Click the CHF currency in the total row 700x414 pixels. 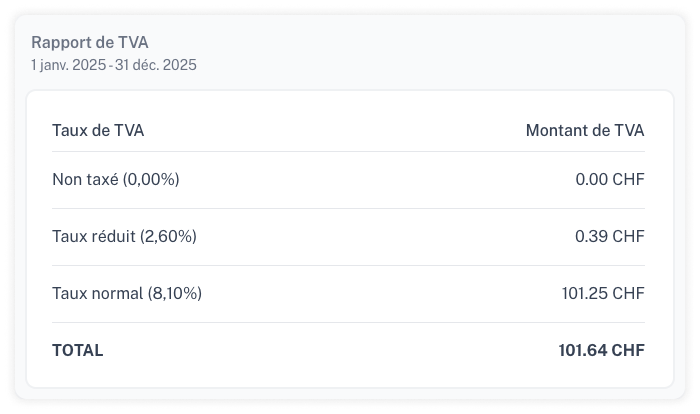point(628,351)
